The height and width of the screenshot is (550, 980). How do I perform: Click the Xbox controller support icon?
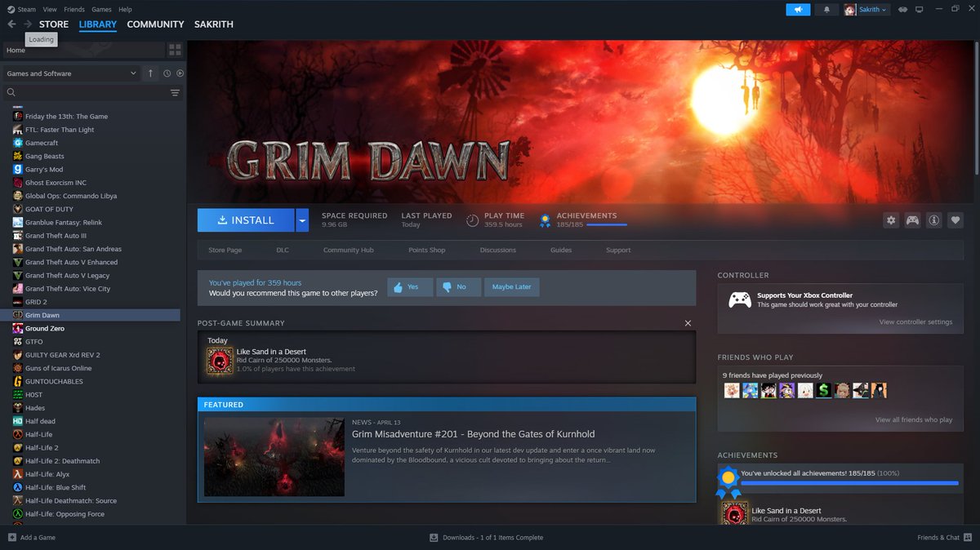tap(740, 299)
